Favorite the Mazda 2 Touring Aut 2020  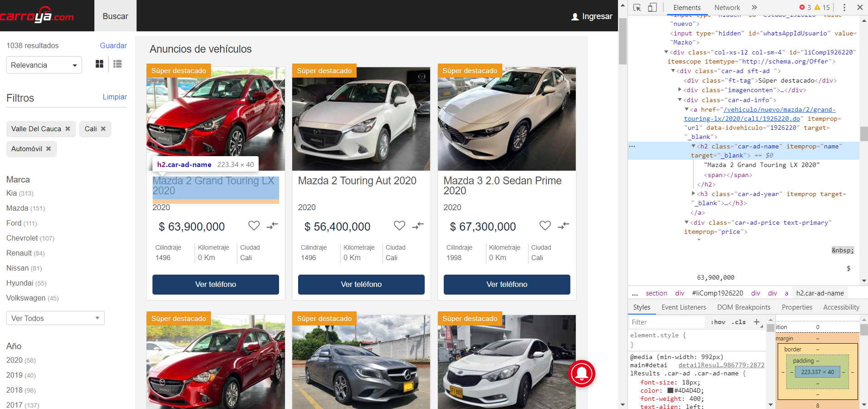coord(399,226)
